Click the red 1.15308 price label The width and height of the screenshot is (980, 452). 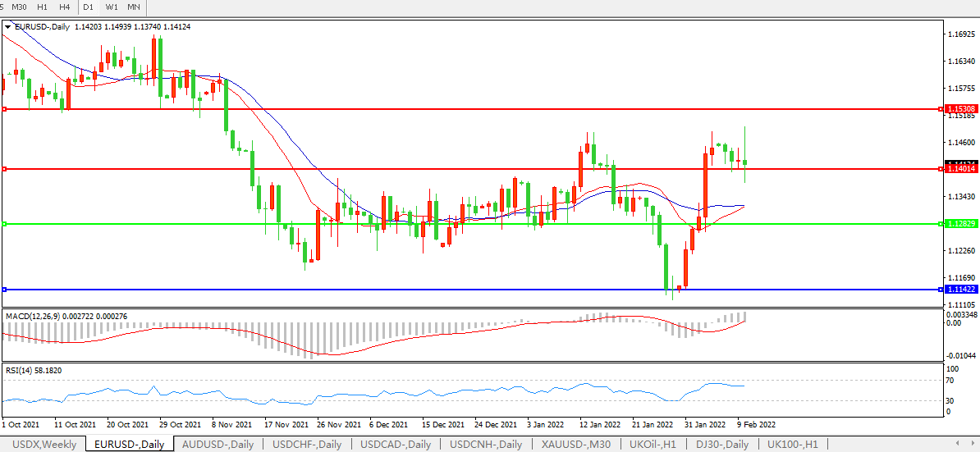[x=960, y=109]
